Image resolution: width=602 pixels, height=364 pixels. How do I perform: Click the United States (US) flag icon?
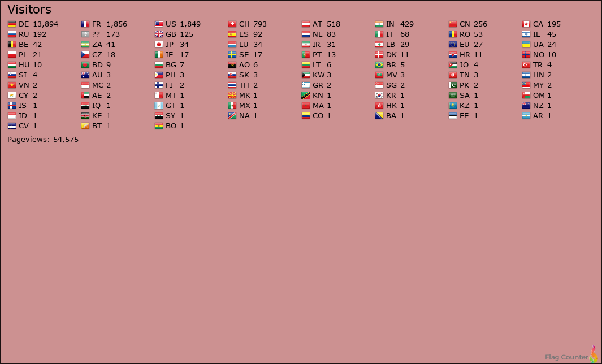point(158,24)
